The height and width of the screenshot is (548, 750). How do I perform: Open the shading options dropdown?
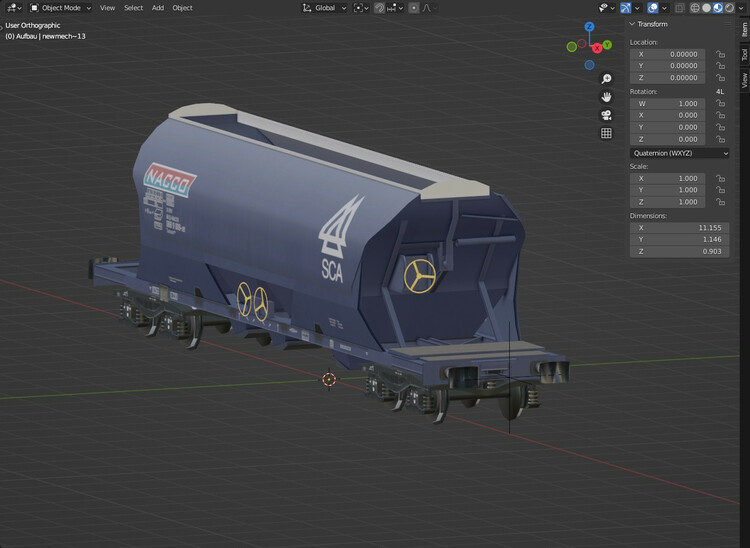point(741,8)
